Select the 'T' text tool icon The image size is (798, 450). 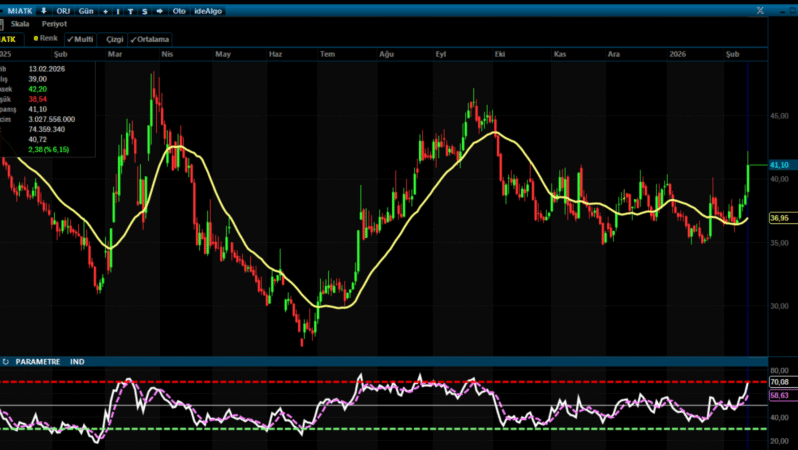click(x=131, y=10)
